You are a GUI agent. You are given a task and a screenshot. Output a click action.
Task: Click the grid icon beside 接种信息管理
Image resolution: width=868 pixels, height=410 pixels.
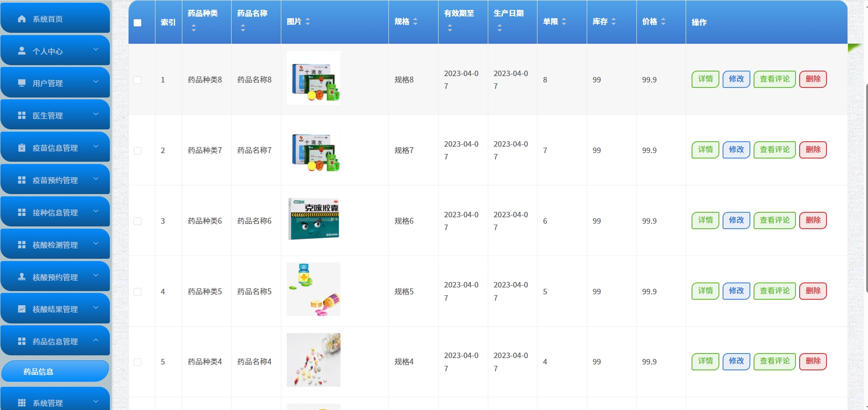[x=22, y=212]
